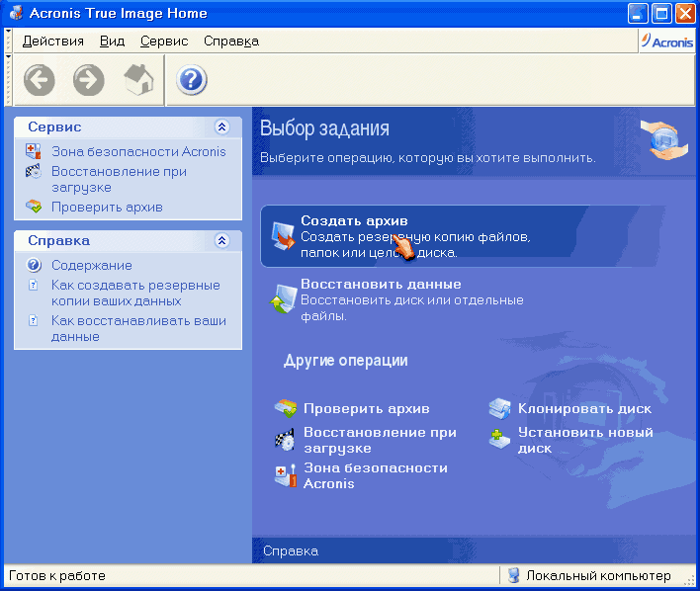Open Как создавать резервные копии help link
The height and width of the screenshot is (591, 700).
tap(135, 293)
